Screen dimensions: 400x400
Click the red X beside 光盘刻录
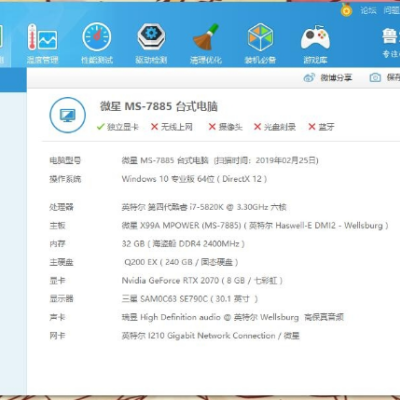pyautogui.click(x=257, y=127)
